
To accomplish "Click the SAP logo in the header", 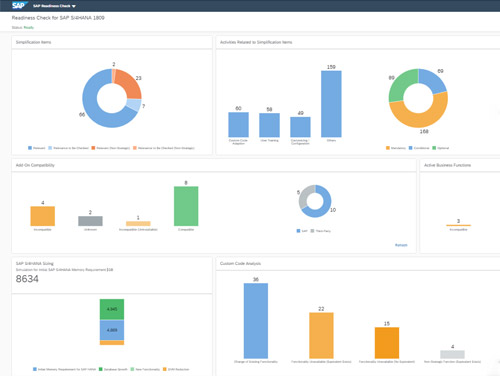I will [20, 5].
